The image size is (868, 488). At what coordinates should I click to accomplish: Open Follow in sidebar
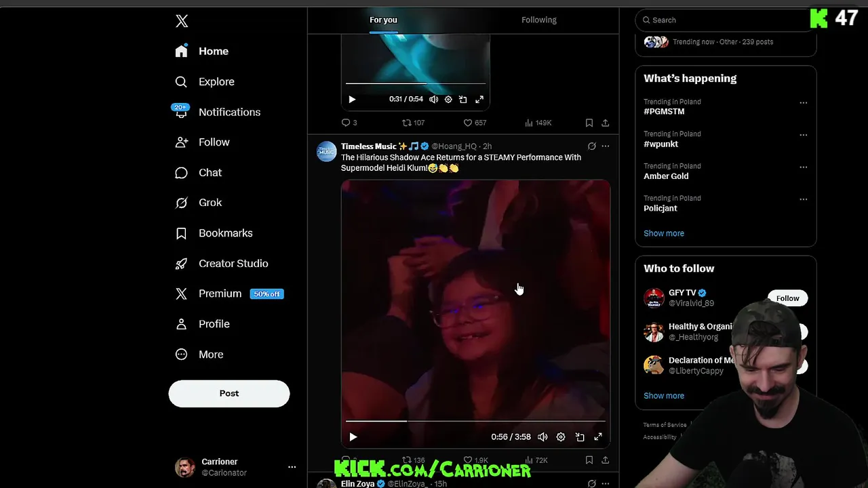pos(203,142)
